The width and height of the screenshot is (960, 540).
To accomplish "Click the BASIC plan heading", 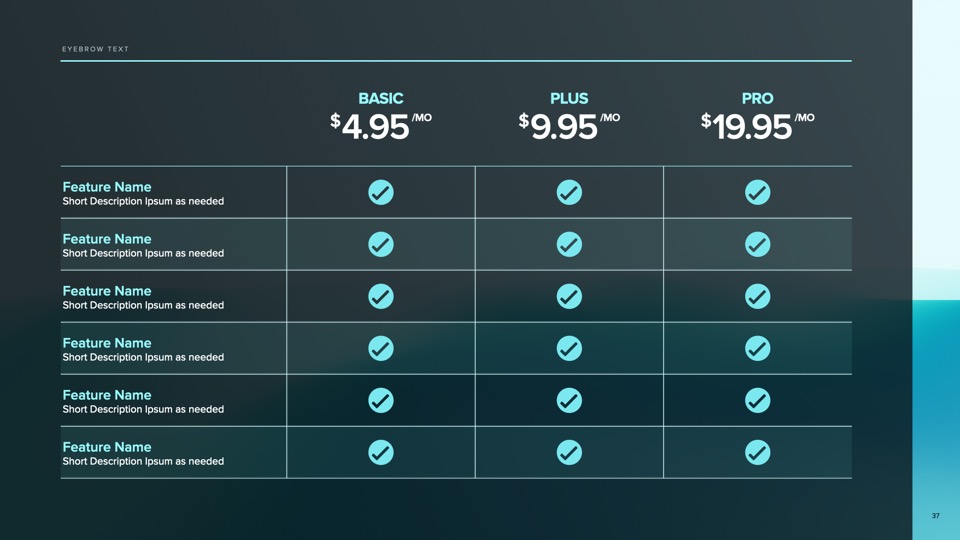I will 381,99.
